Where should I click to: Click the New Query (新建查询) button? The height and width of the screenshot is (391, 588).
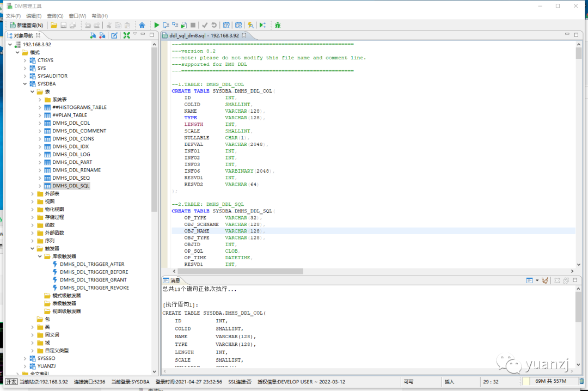(x=26, y=25)
